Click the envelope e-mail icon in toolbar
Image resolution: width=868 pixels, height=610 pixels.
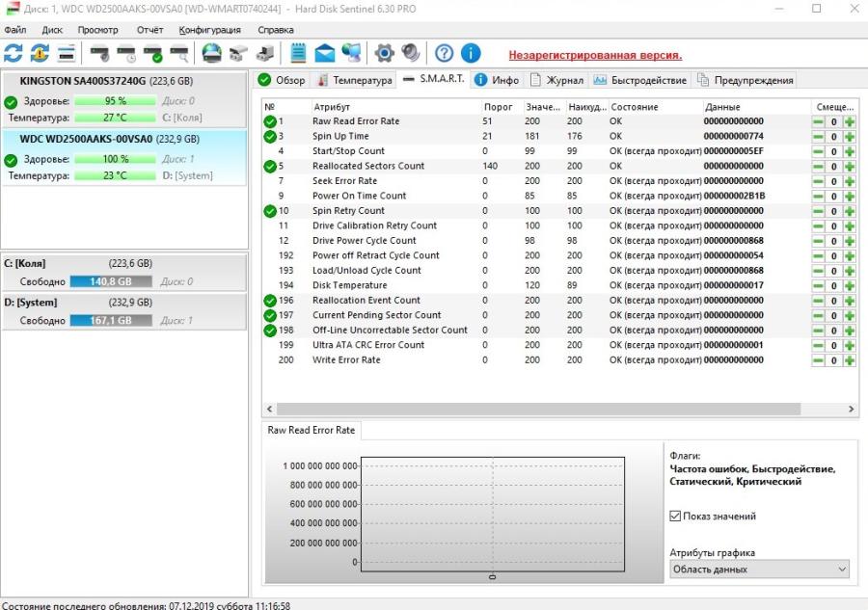[325, 53]
